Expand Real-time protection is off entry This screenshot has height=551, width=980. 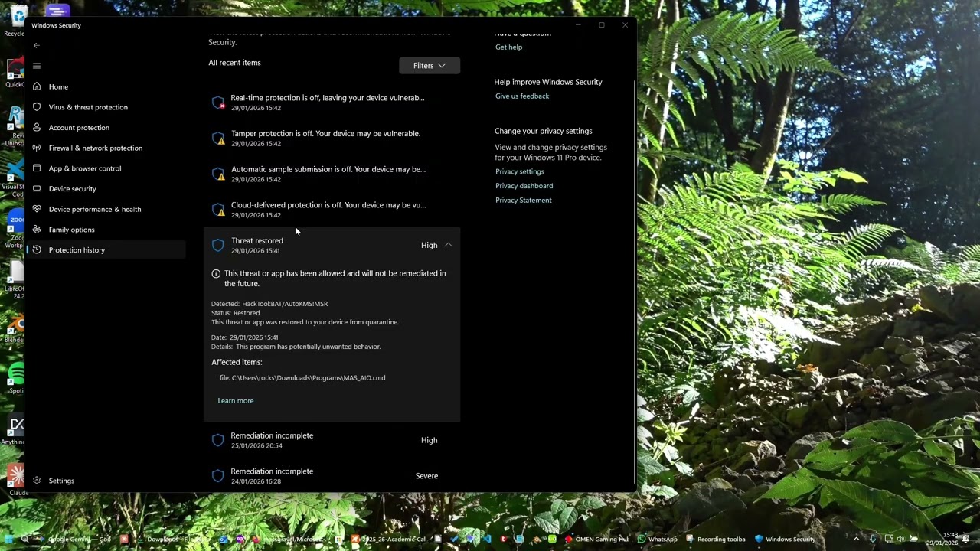click(x=332, y=102)
